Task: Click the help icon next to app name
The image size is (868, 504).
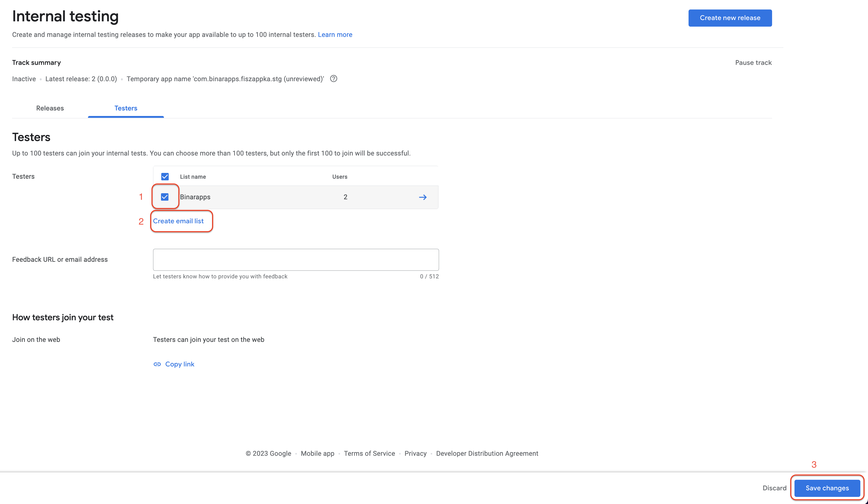Action: (333, 79)
